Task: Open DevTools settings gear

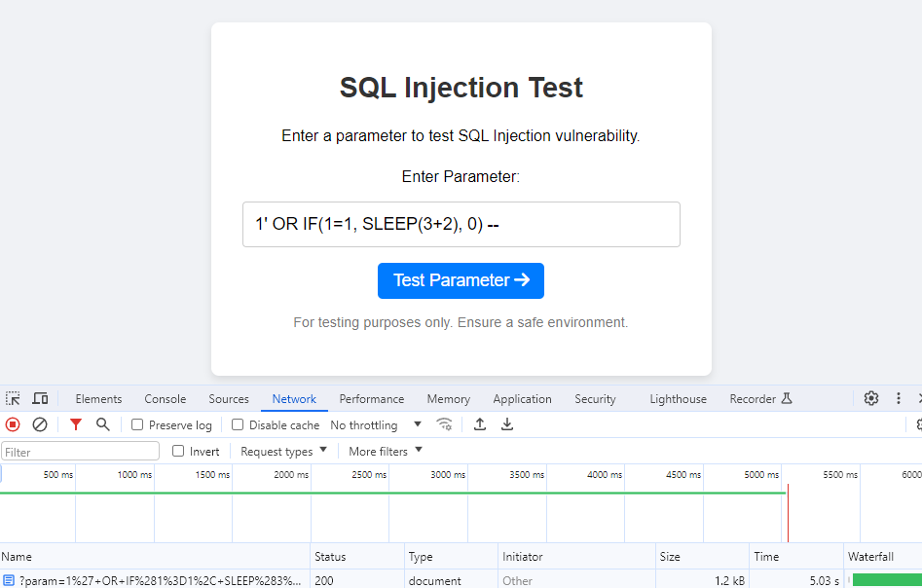Action: click(871, 398)
